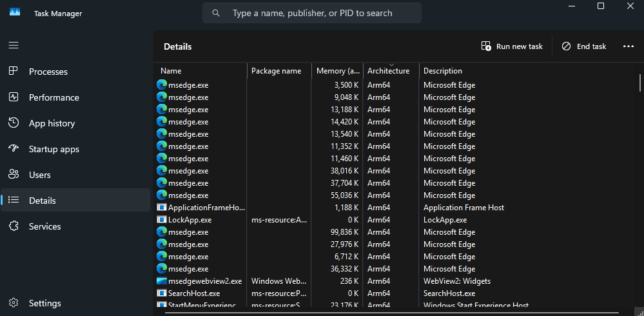Click into the process search field
The height and width of the screenshot is (316, 644).
312,13
